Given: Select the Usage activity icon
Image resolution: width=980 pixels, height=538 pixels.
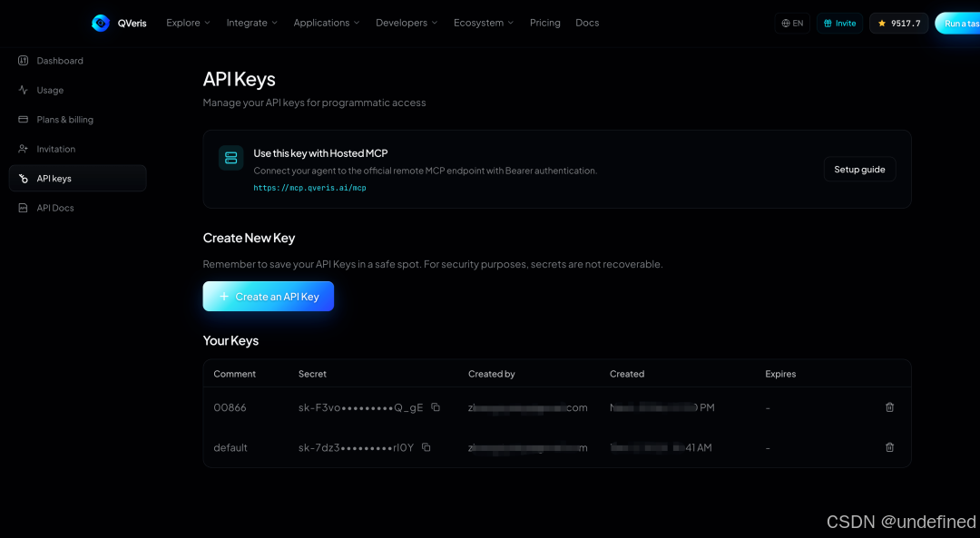Looking at the screenshot, I should point(23,90).
